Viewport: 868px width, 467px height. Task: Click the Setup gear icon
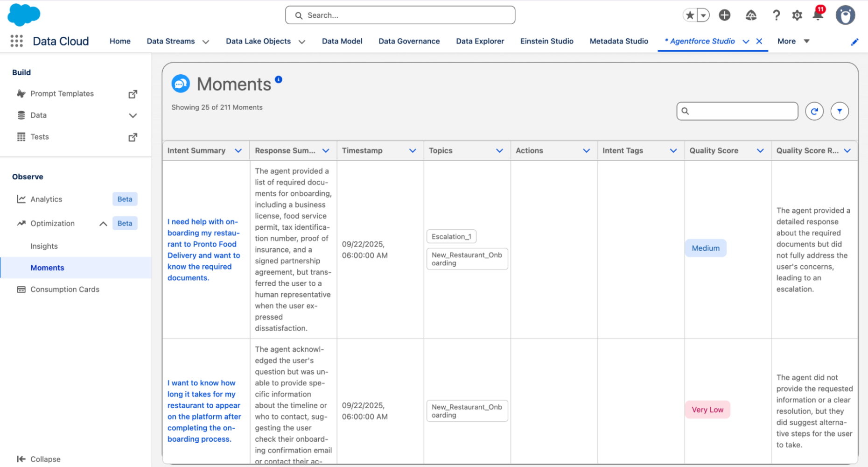click(797, 15)
